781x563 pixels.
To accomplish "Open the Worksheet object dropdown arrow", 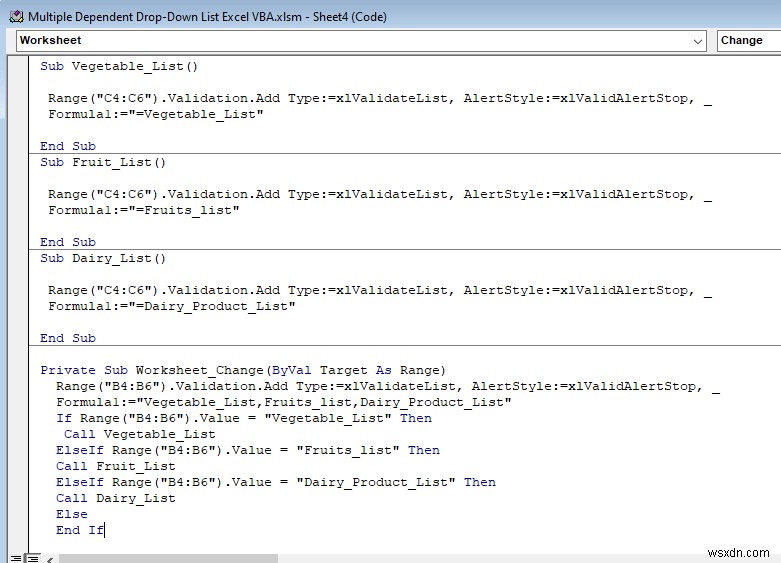I will [x=698, y=41].
